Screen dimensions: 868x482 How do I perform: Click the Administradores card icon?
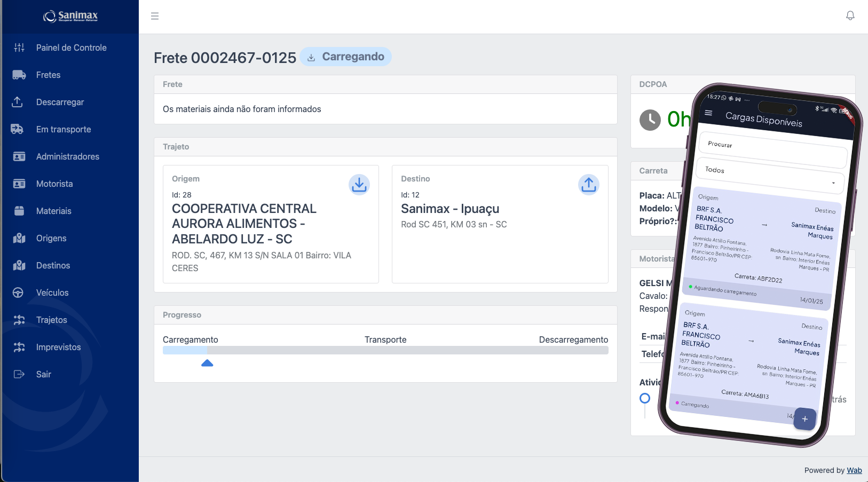point(19,156)
